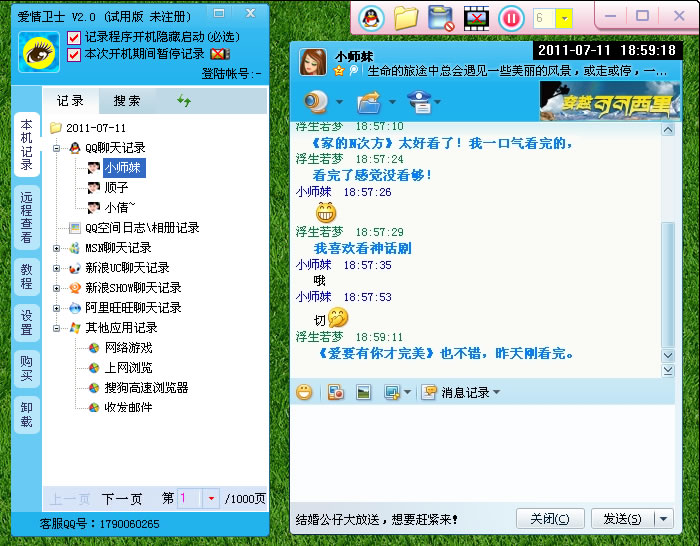This screenshot has height=546, width=700.
Task: Select the 远程查看 side tab
Action: 26,217
